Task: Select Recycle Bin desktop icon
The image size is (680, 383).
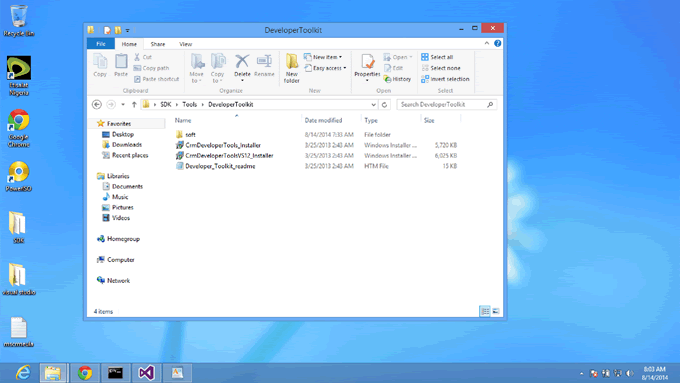Action: 18,20
